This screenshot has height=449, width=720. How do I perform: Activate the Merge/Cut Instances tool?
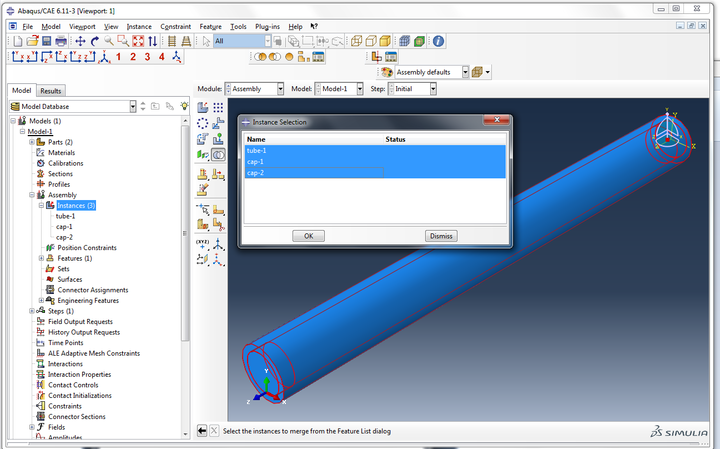click(219, 155)
